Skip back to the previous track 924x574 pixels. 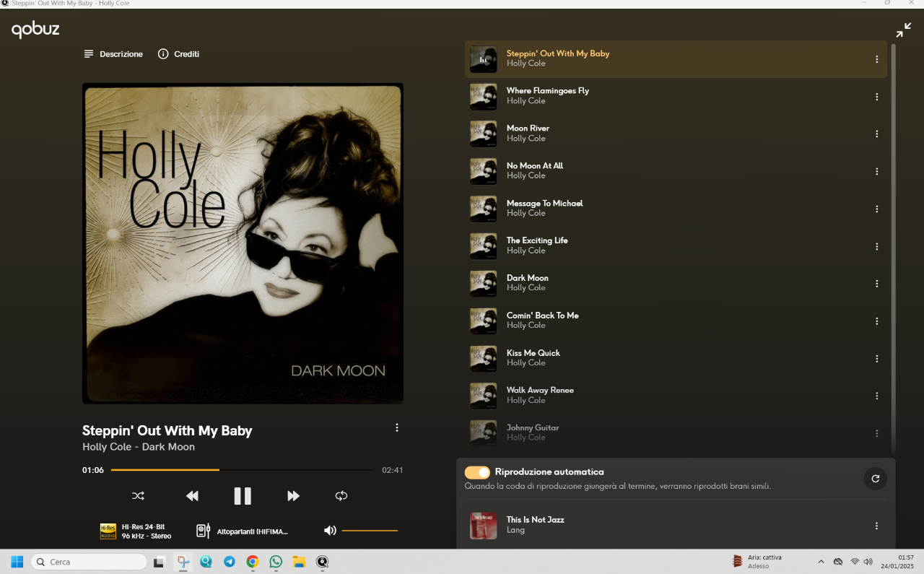pos(192,496)
